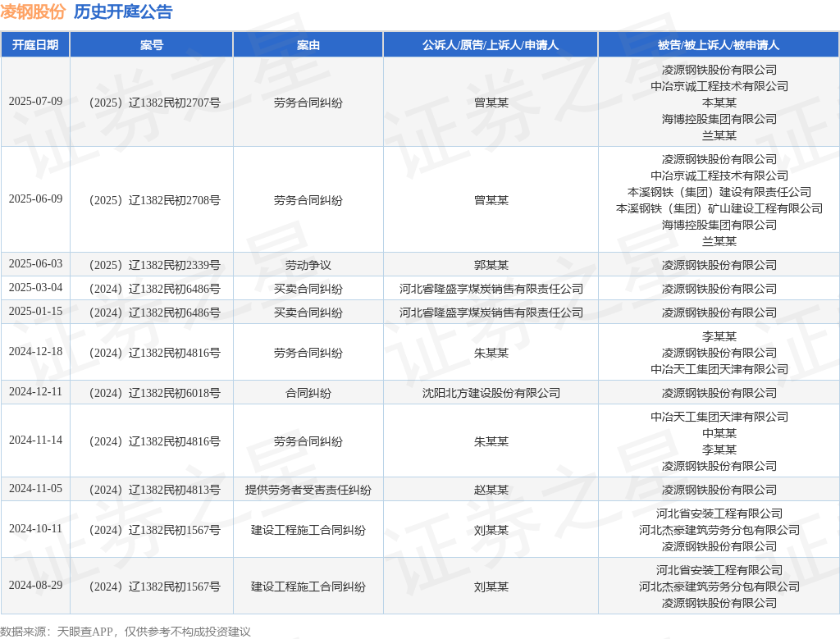Click date cell 2025-01-15
Viewport: 840px width, 639px height.
point(35,311)
